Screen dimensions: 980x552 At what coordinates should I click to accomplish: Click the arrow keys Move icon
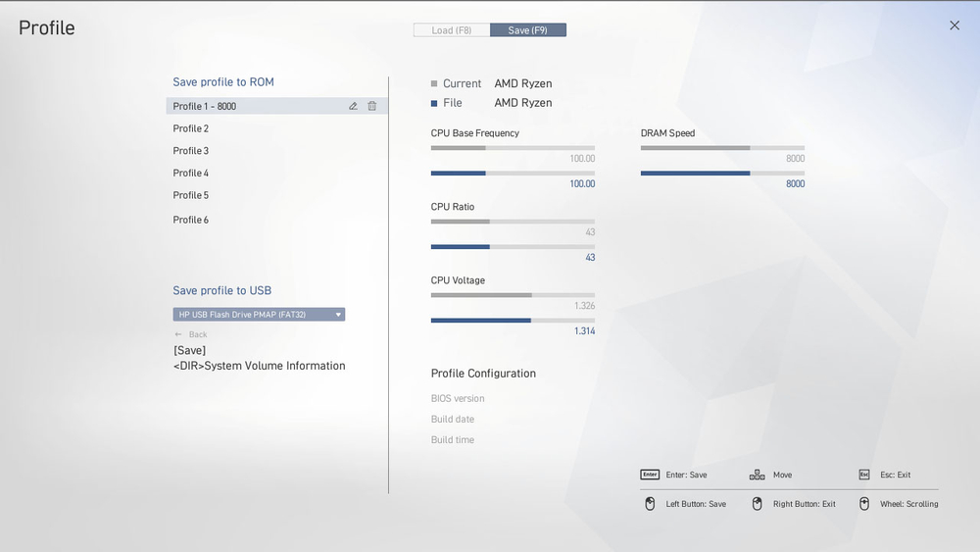[x=757, y=475]
